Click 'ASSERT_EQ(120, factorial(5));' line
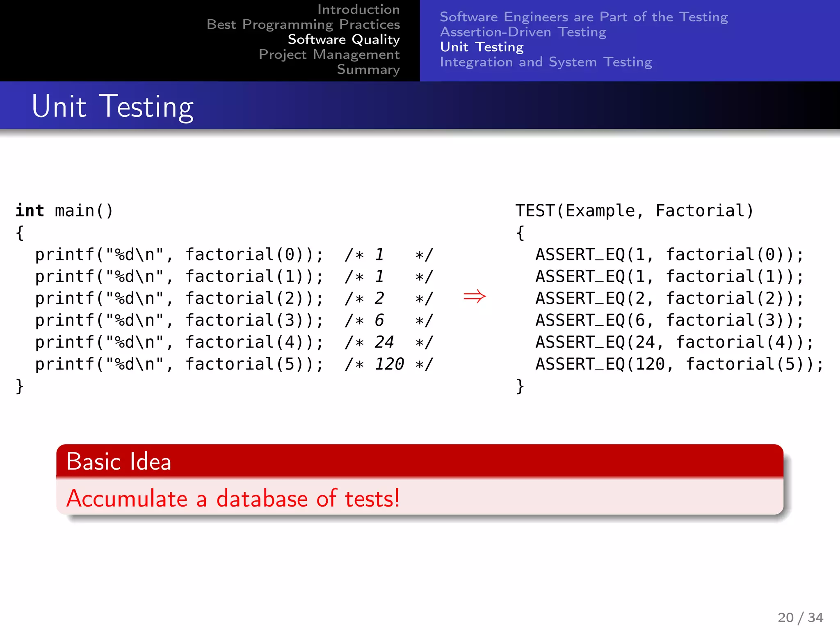The height and width of the screenshot is (630, 840). (x=680, y=364)
